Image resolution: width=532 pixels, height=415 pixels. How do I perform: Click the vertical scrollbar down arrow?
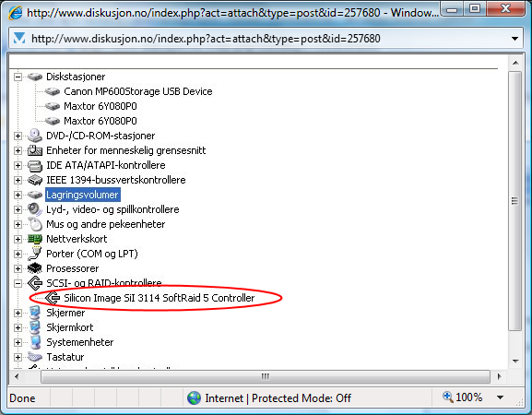[515, 361]
